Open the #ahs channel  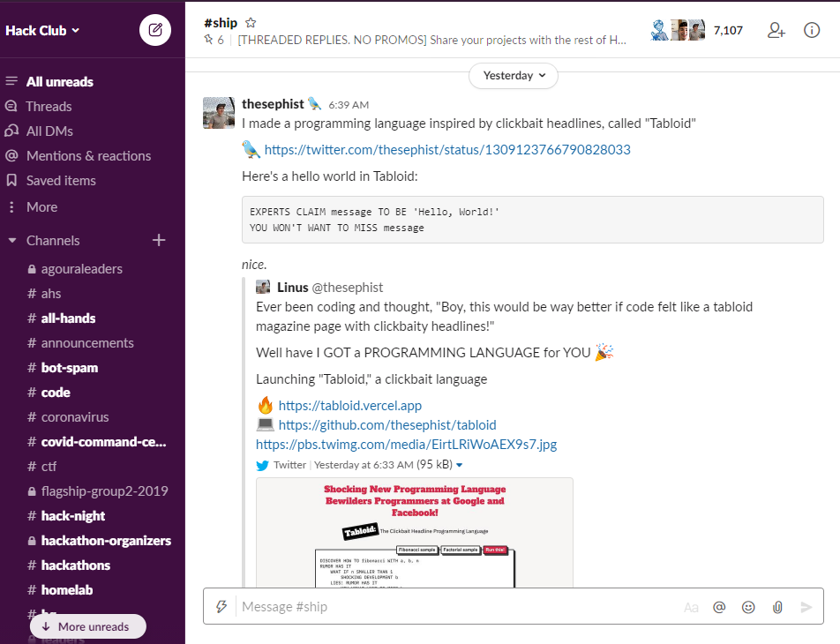[51, 293]
